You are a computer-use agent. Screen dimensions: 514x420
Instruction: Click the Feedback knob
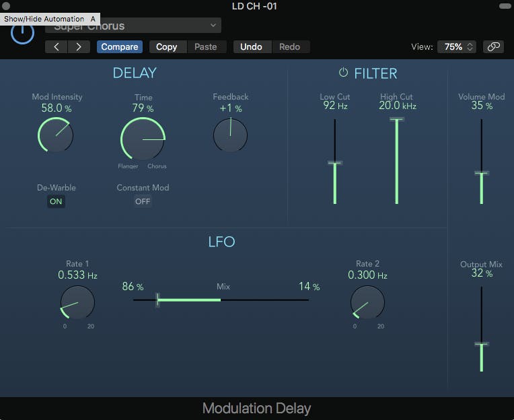pyautogui.click(x=230, y=135)
